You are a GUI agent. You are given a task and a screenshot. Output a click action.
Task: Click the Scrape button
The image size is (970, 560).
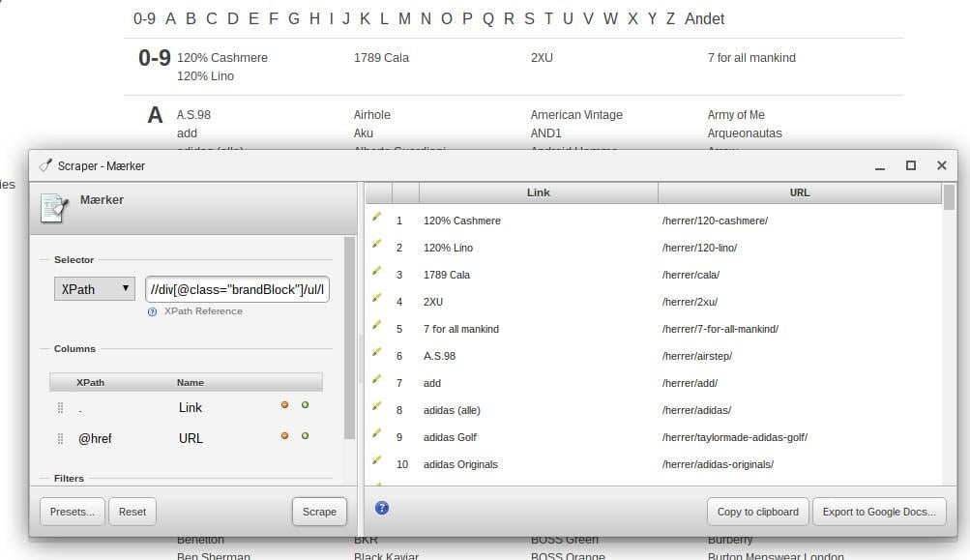tap(319, 512)
